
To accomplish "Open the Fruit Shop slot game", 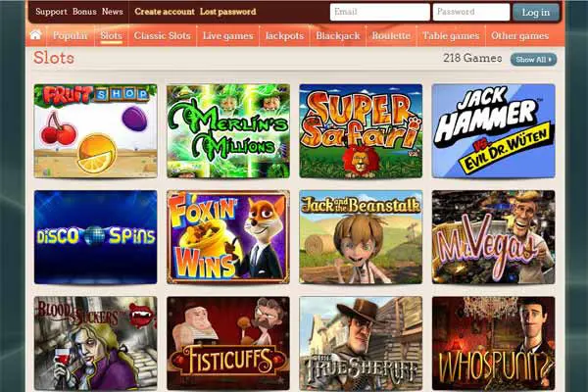I will pos(96,131).
